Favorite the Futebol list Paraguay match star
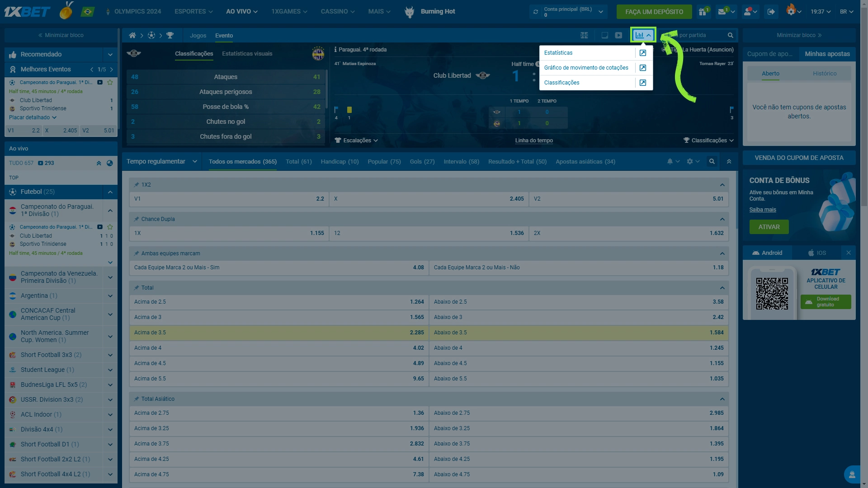This screenshot has width=868, height=488. [110, 227]
